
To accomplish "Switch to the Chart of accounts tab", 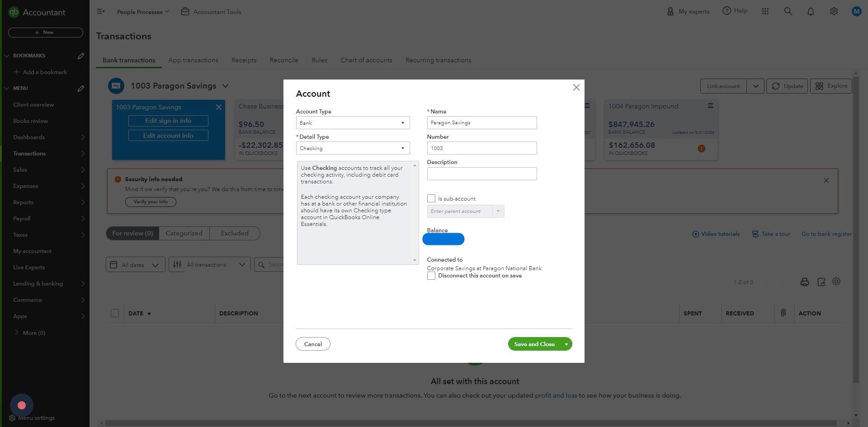I will pyautogui.click(x=366, y=61).
